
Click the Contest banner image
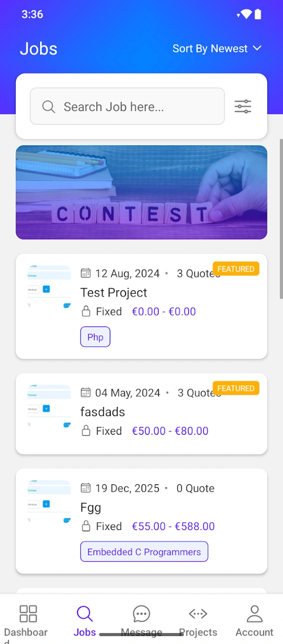click(141, 192)
